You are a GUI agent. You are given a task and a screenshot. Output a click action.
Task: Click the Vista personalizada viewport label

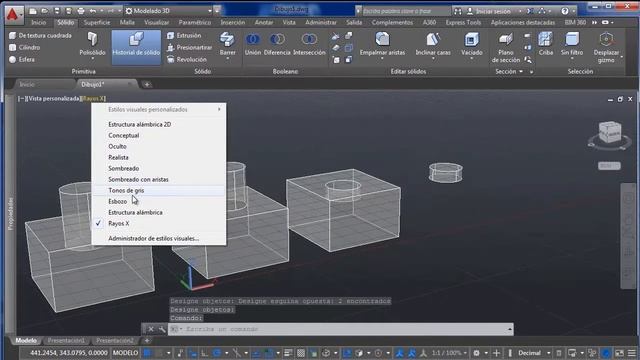pos(53,98)
